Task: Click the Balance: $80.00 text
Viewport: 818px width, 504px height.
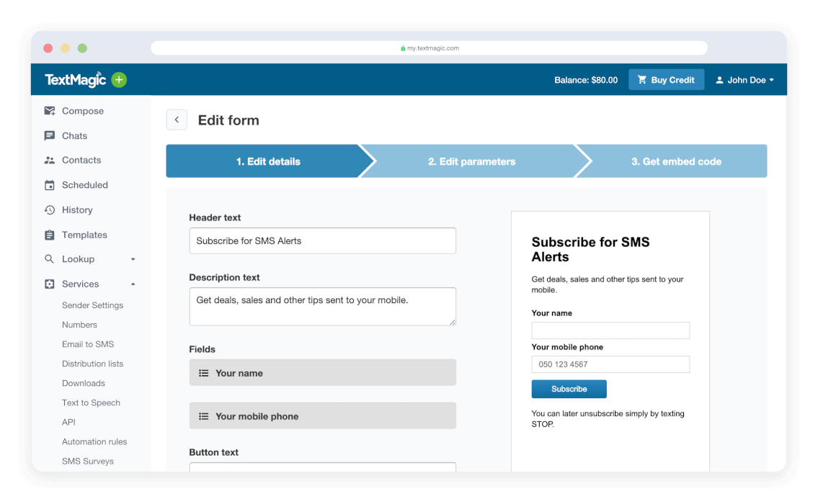Action: coord(586,80)
